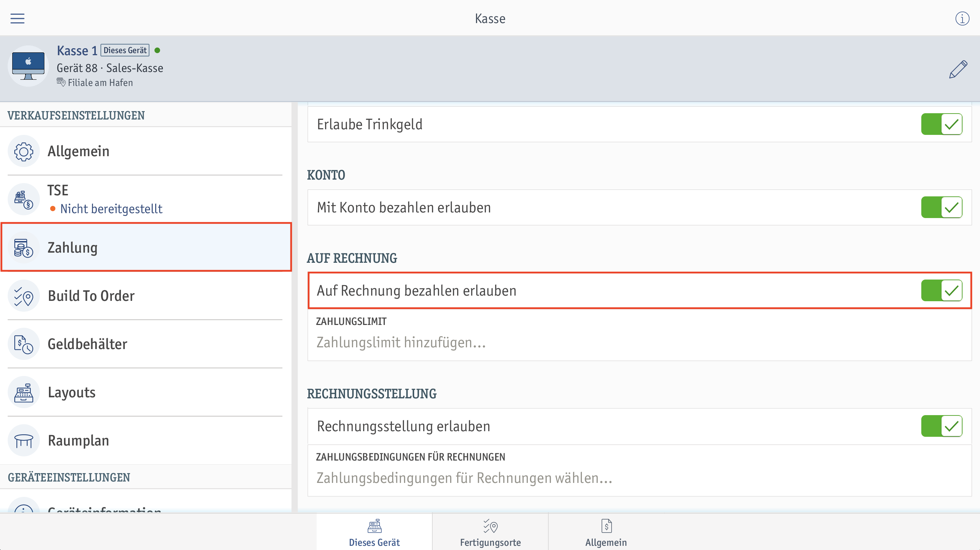980x550 pixels.
Task: Open Geldbehälter settings
Action: point(146,344)
